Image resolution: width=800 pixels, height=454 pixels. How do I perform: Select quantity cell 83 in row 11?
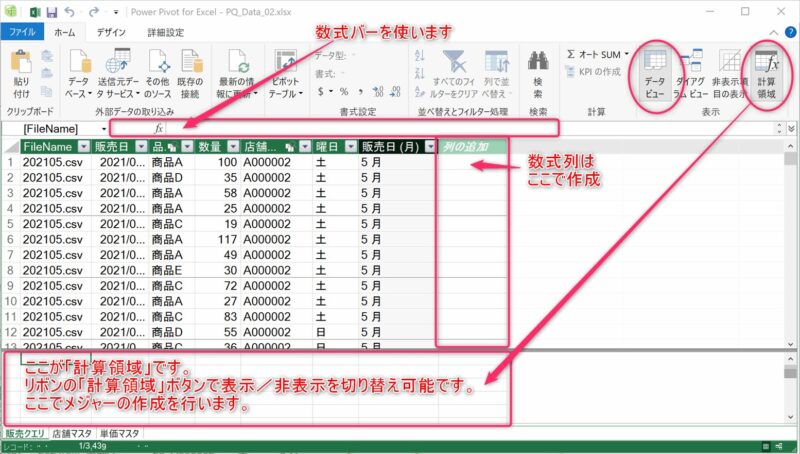(x=218, y=317)
